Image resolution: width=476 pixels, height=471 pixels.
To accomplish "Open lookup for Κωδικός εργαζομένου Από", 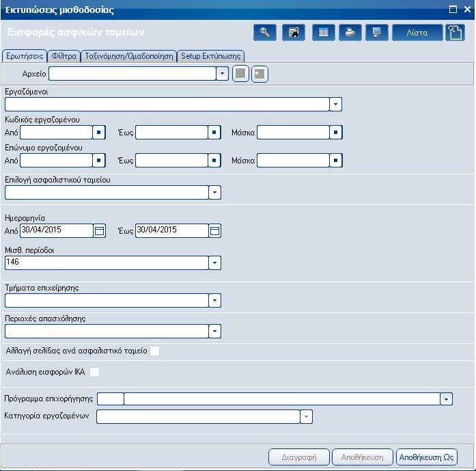I will pos(98,133).
